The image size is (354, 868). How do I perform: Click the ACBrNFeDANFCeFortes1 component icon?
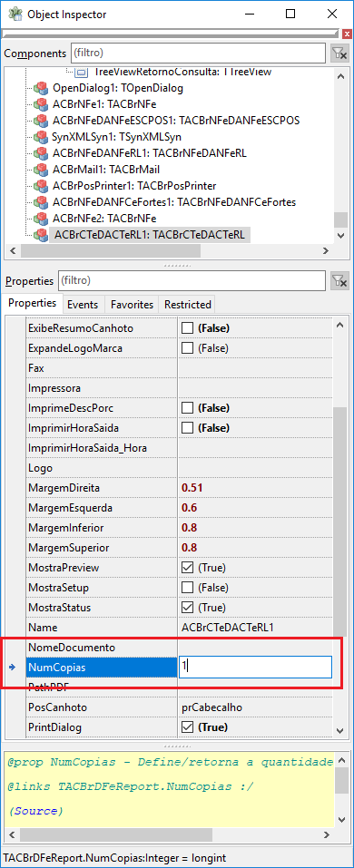pos(41,202)
